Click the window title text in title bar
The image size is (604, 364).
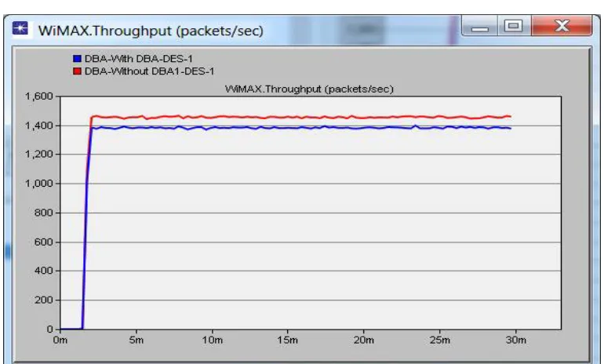coord(151,31)
